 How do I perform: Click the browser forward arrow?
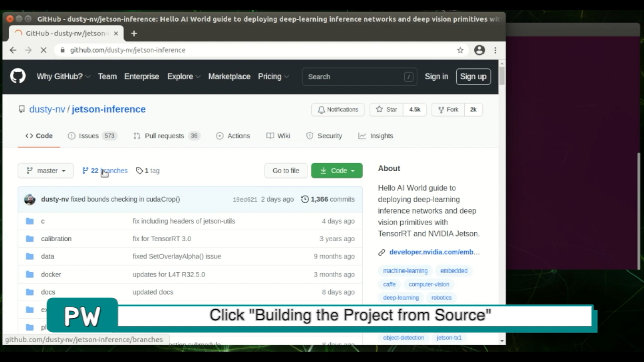coord(28,50)
